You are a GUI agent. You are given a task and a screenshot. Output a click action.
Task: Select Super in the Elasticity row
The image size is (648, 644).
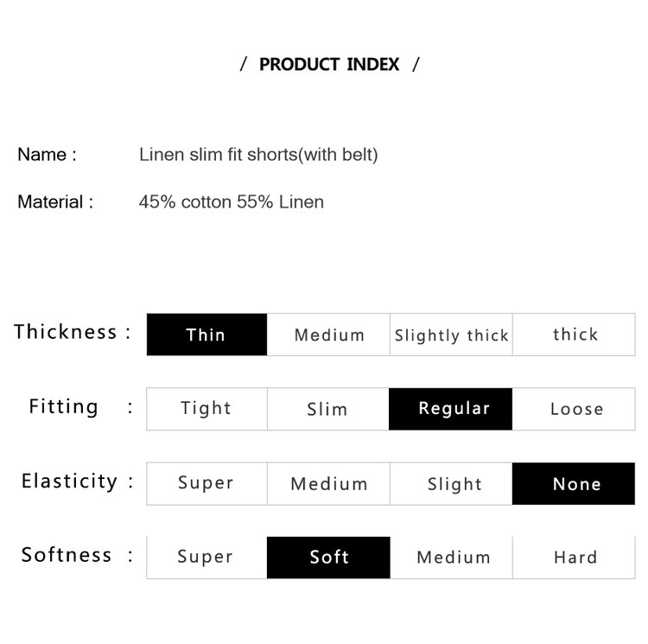click(206, 483)
